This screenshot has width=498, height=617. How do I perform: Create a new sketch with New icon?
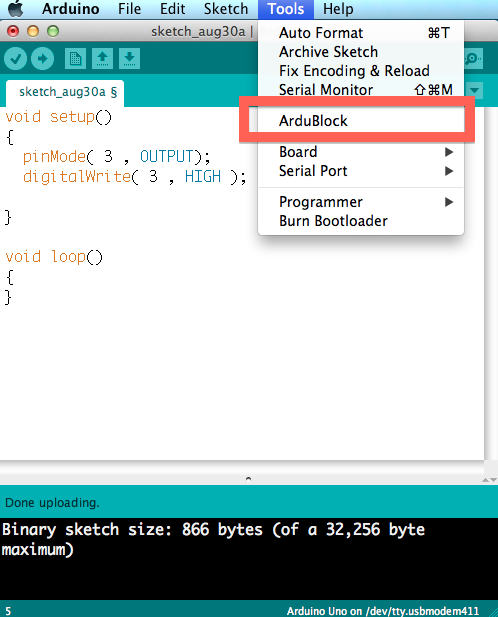[75, 59]
